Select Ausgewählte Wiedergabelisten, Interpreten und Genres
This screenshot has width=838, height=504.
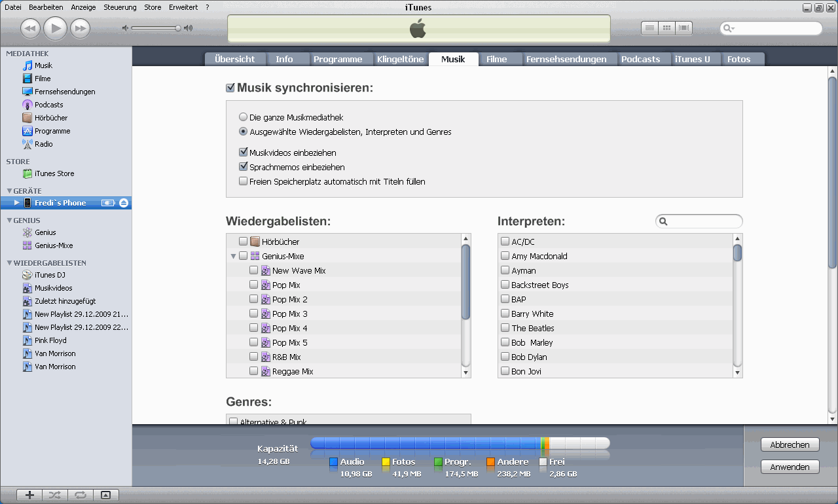(x=244, y=132)
